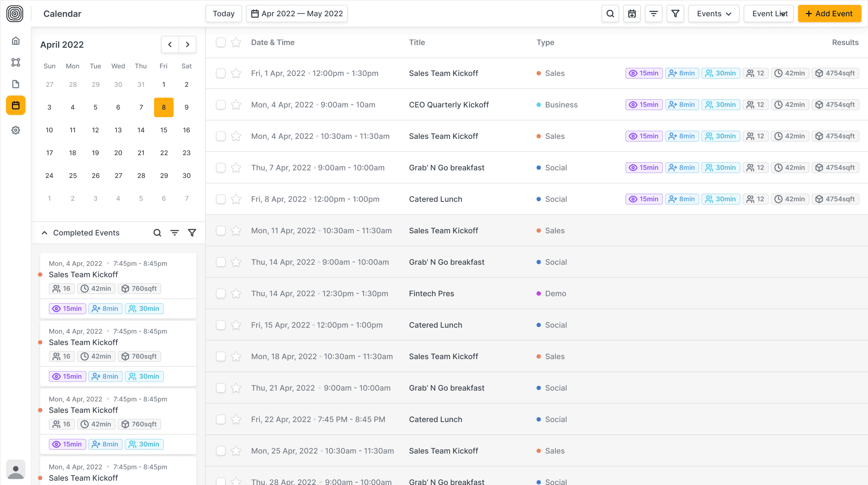
Task: Click the Today button
Action: click(x=224, y=14)
